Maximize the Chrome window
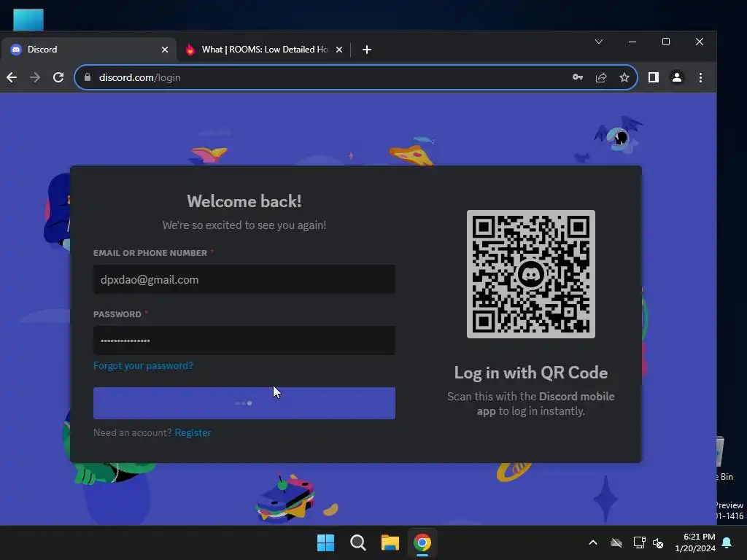747x560 pixels. click(666, 42)
